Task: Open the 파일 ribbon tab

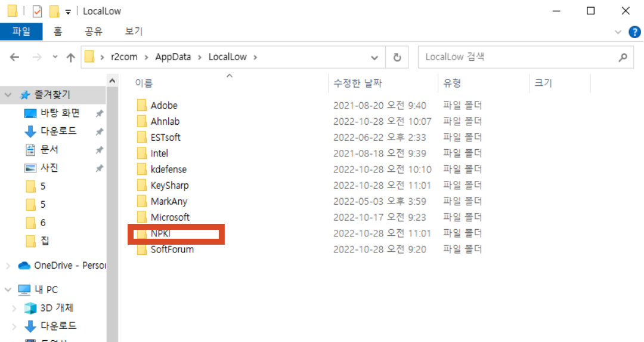Action: point(21,32)
